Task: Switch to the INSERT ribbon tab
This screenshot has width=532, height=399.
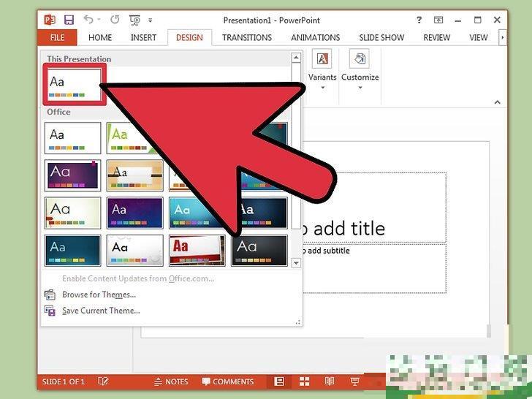Action: [x=143, y=37]
